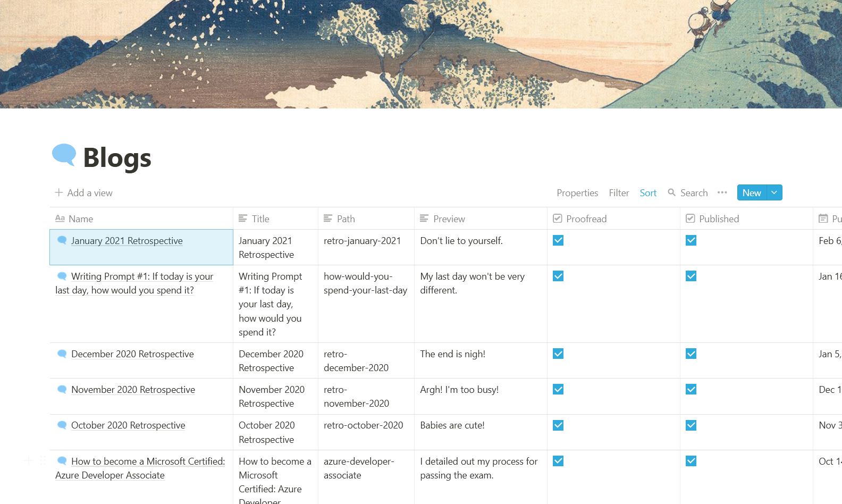Create a new entry with the New button
Screen dimensions: 842x504
click(752, 192)
